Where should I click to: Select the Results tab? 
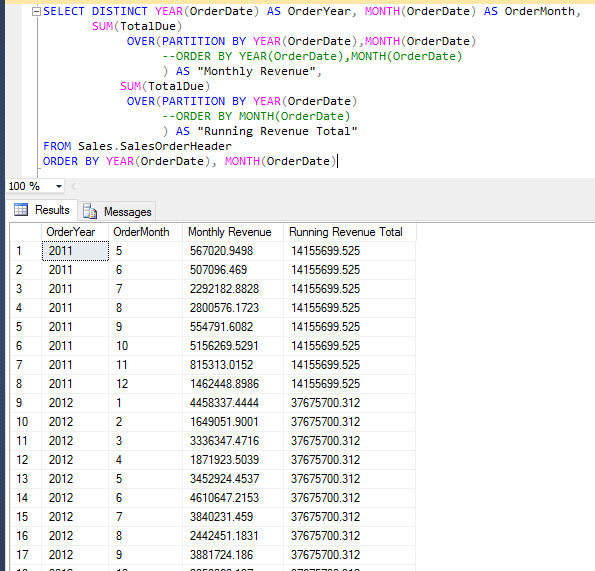pos(42,210)
